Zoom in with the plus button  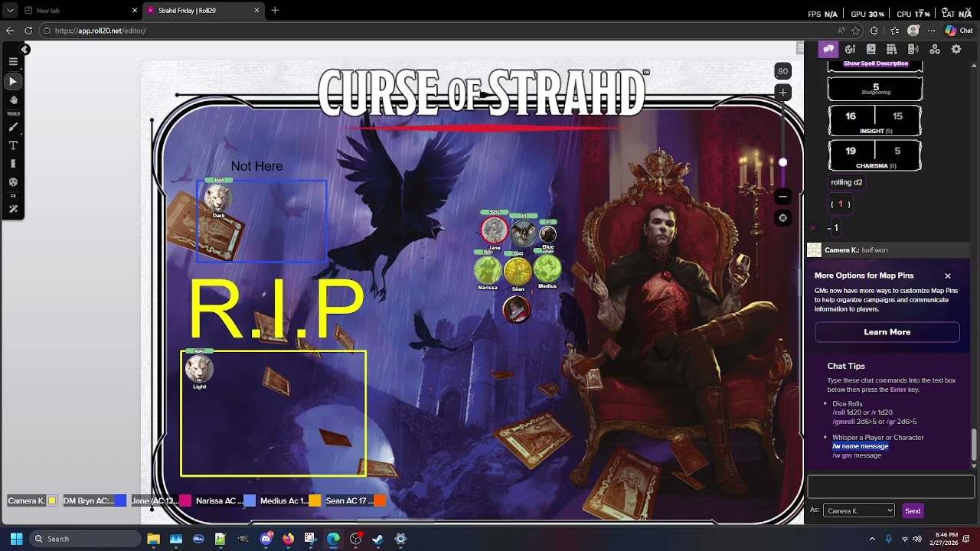coord(782,93)
